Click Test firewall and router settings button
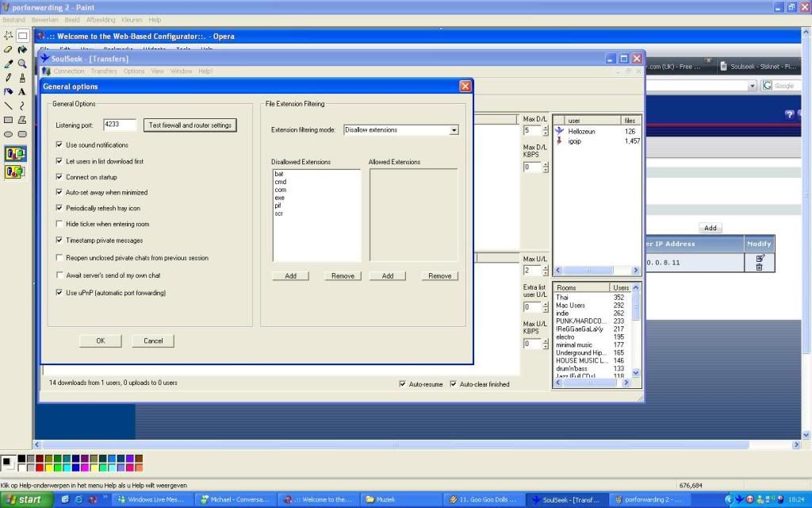 [x=190, y=125]
